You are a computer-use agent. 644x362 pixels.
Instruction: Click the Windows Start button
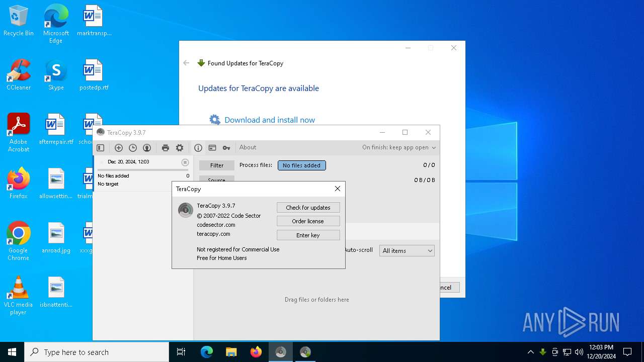point(12,352)
